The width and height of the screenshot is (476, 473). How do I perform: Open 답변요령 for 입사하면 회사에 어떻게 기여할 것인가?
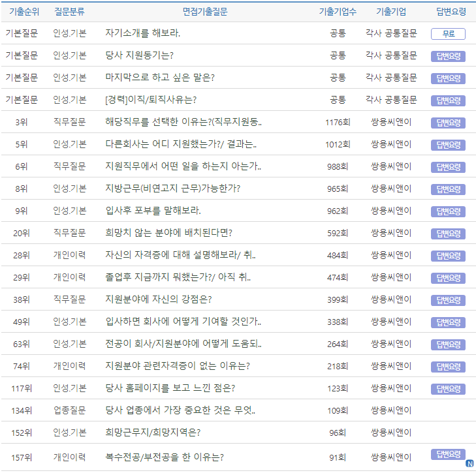(448, 322)
